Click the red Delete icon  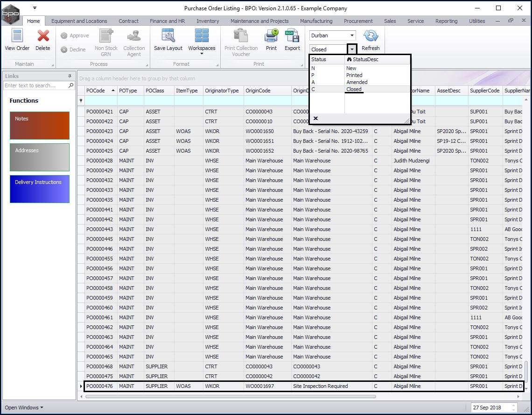43,36
